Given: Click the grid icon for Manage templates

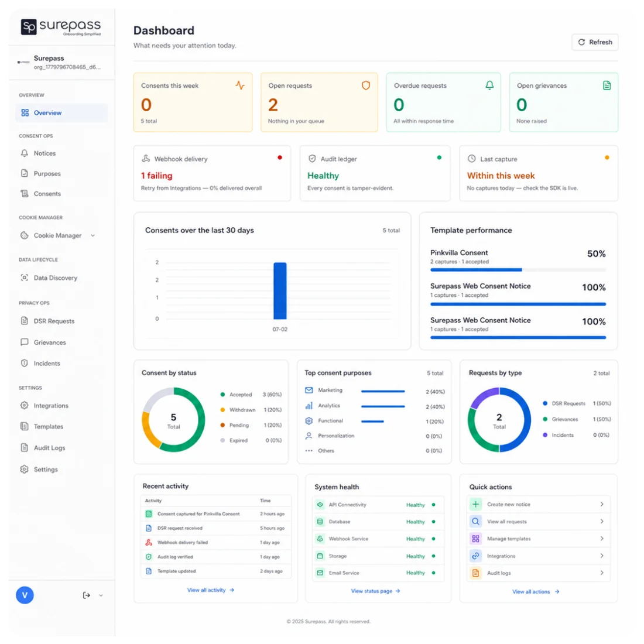Looking at the screenshot, I should [x=475, y=539].
